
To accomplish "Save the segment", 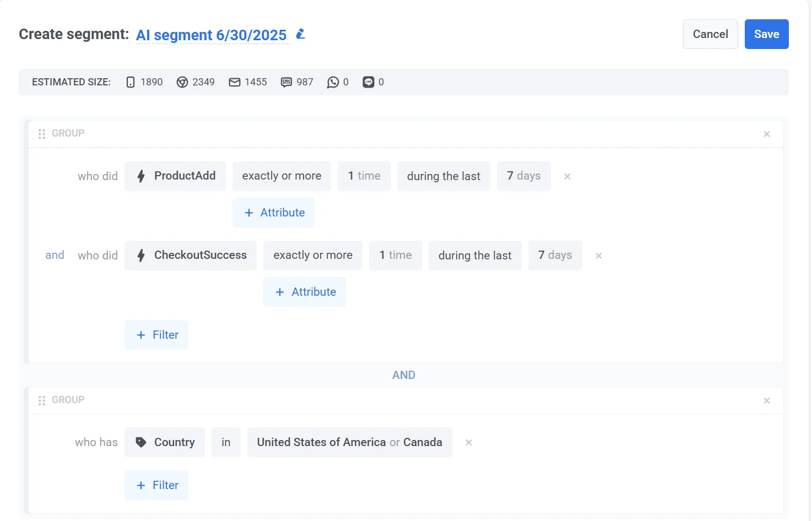I will (766, 34).
